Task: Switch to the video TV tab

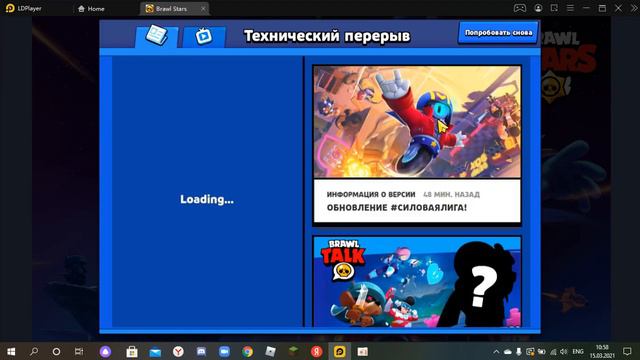Action: click(204, 37)
